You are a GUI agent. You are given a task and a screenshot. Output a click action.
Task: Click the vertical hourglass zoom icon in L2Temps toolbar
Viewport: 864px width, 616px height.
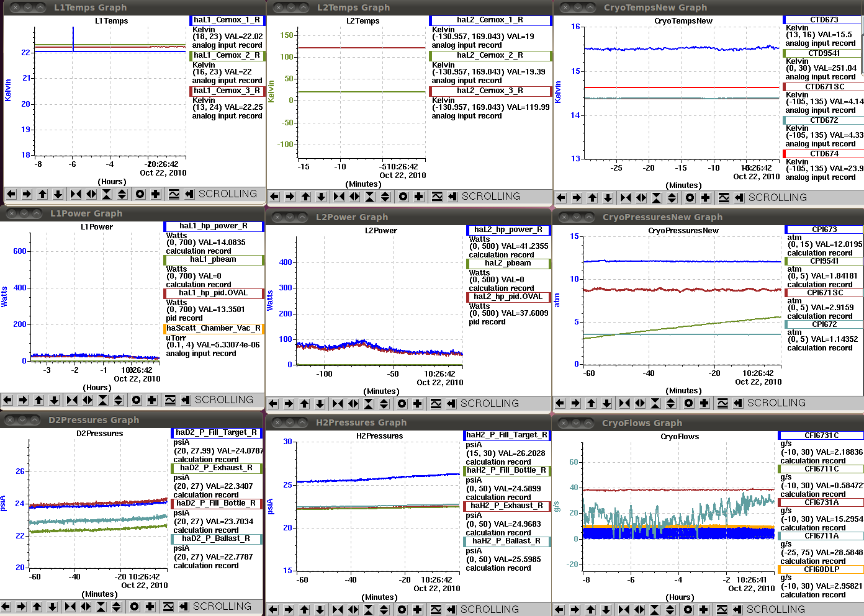[370, 197]
